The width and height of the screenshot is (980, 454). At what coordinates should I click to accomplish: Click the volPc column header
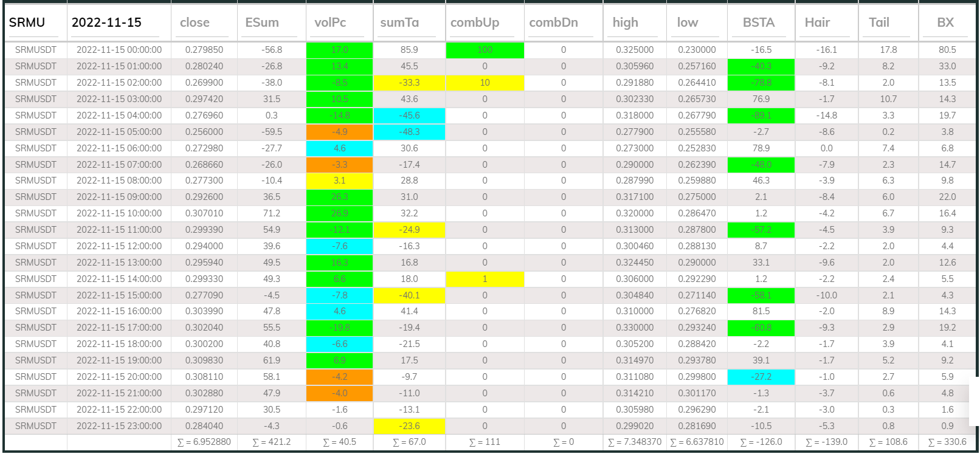click(330, 22)
